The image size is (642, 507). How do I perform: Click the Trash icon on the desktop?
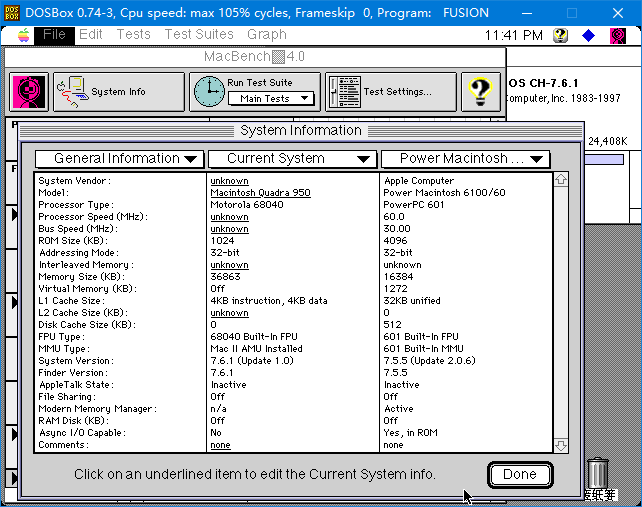click(598, 473)
